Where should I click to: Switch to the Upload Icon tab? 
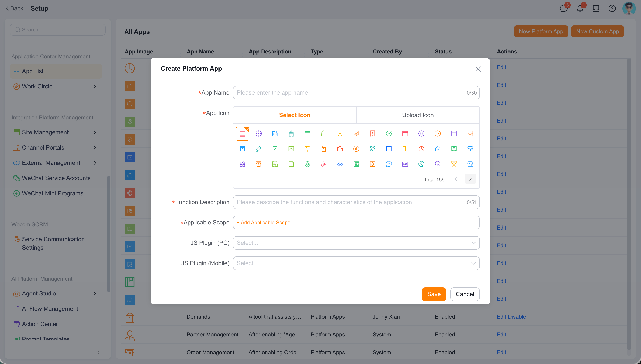(x=418, y=115)
